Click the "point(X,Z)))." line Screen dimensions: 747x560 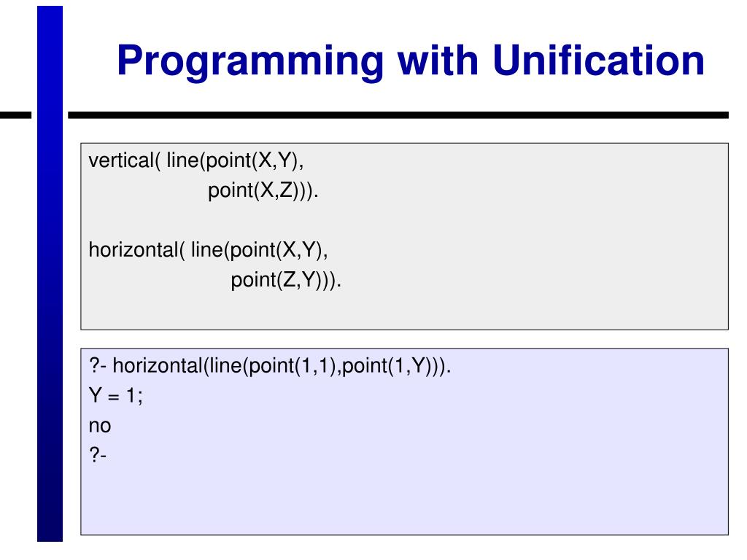[263, 191]
